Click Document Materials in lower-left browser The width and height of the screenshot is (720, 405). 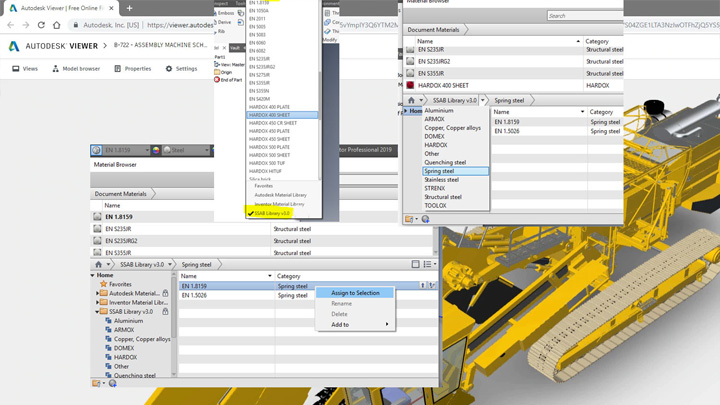coord(120,194)
